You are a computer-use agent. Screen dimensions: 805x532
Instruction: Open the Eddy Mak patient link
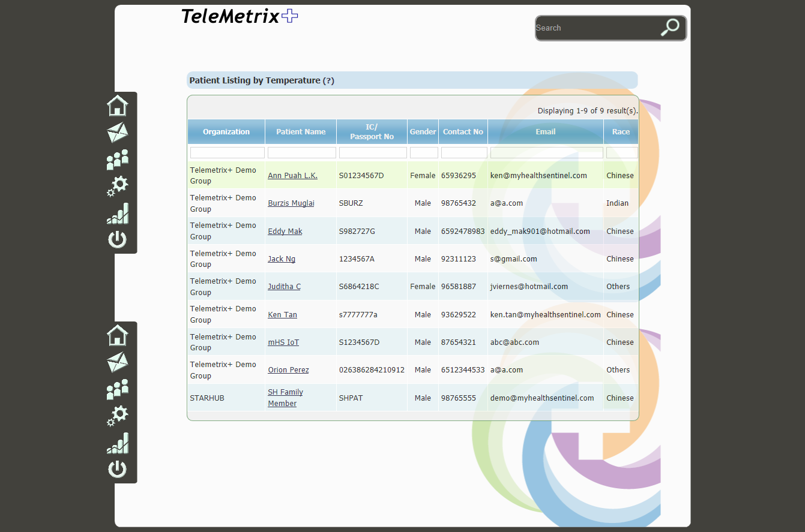pos(285,232)
